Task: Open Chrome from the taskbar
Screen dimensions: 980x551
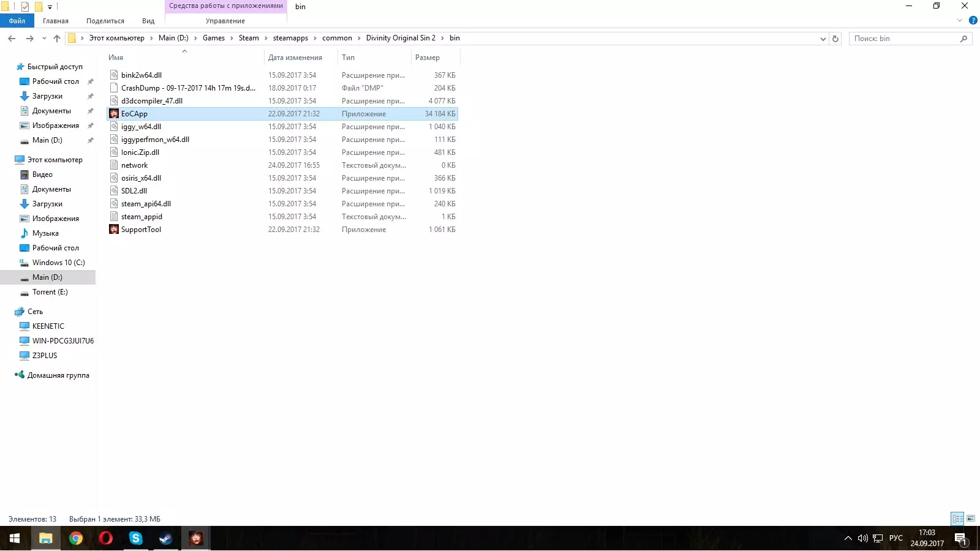Action: pos(76,539)
